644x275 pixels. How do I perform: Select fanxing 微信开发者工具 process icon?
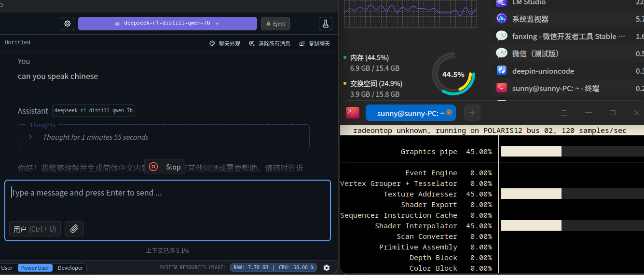click(502, 36)
